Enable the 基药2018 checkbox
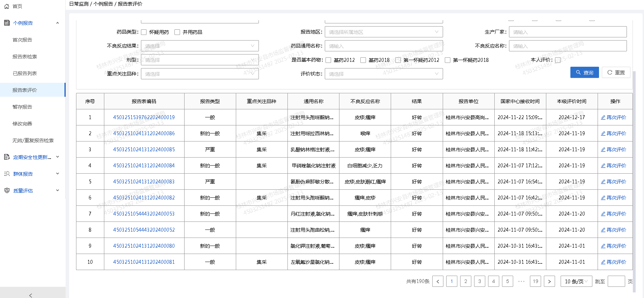644x298 pixels. pyautogui.click(x=363, y=60)
